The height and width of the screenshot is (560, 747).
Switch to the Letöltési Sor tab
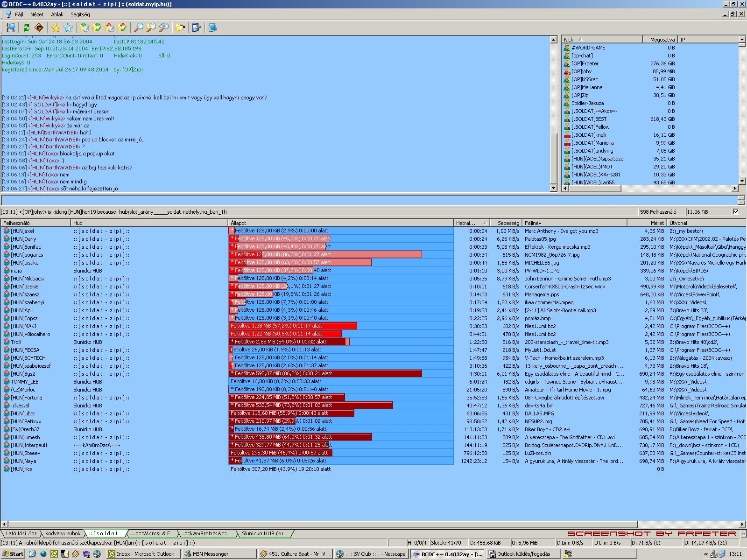[x=21, y=533]
